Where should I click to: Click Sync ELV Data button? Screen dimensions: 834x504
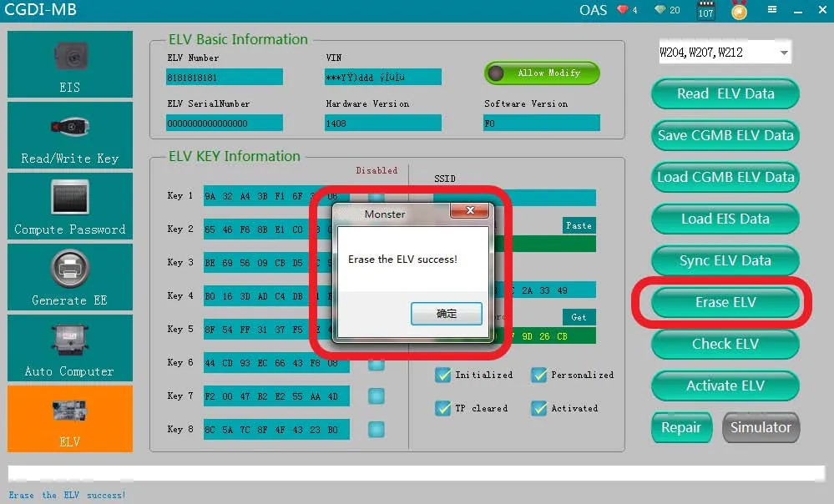coord(725,260)
